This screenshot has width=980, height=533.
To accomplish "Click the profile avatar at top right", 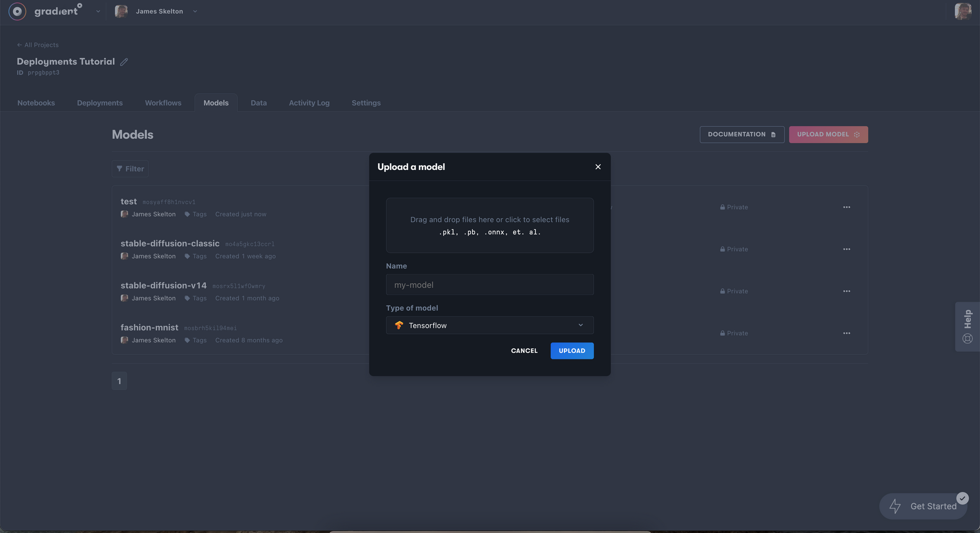I will click(962, 11).
